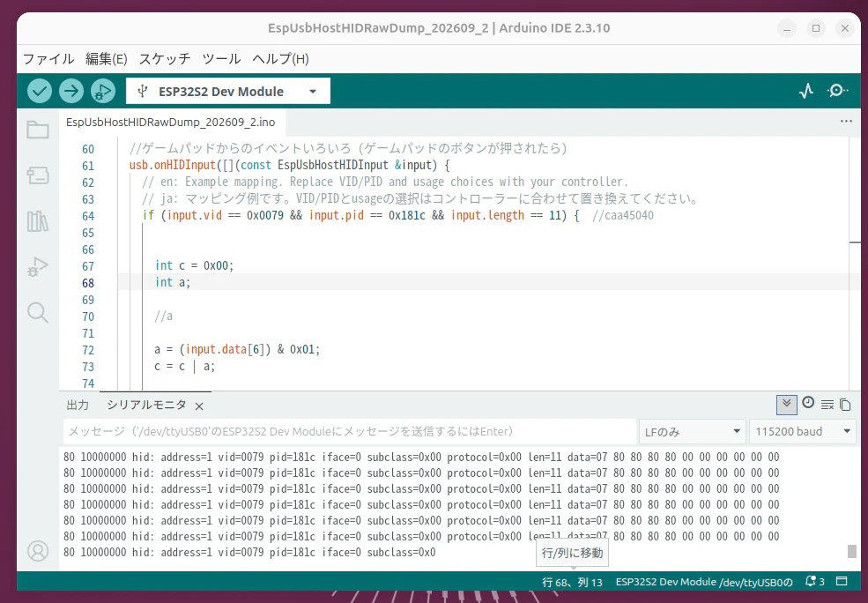The height and width of the screenshot is (603, 868).
Task: Start debugging with the play-bug button
Action: pyautogui.click(x=103, y=91)
